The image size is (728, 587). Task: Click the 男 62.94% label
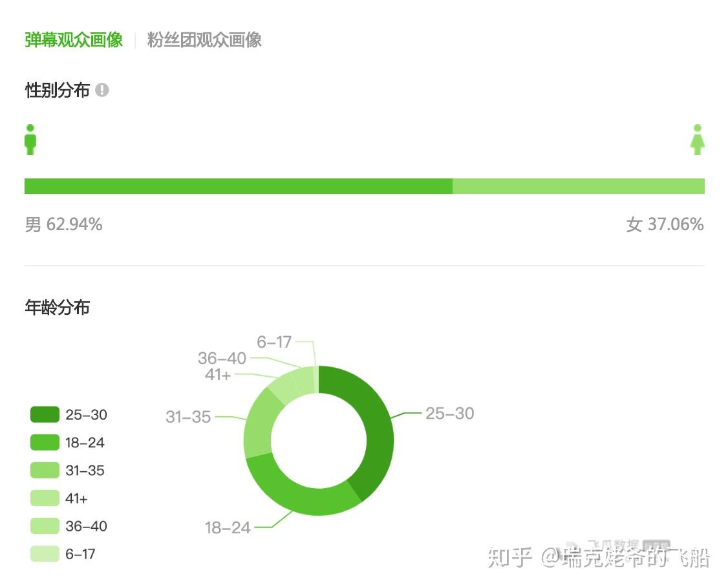pyautogui.click(x=63, y=224)
